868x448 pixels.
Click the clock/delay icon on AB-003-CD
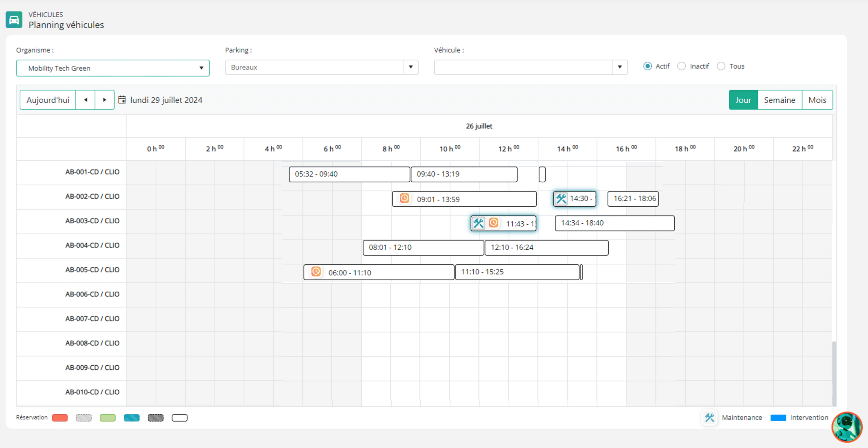493,223
